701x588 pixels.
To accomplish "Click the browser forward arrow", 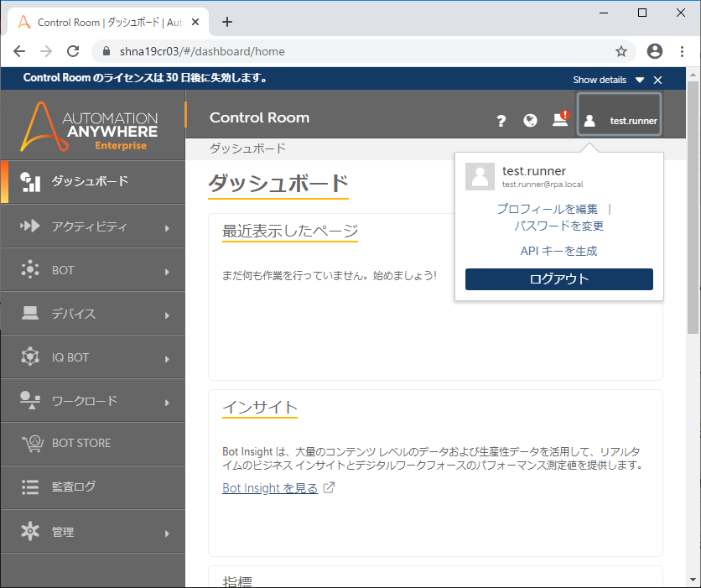I will (46, 51).
